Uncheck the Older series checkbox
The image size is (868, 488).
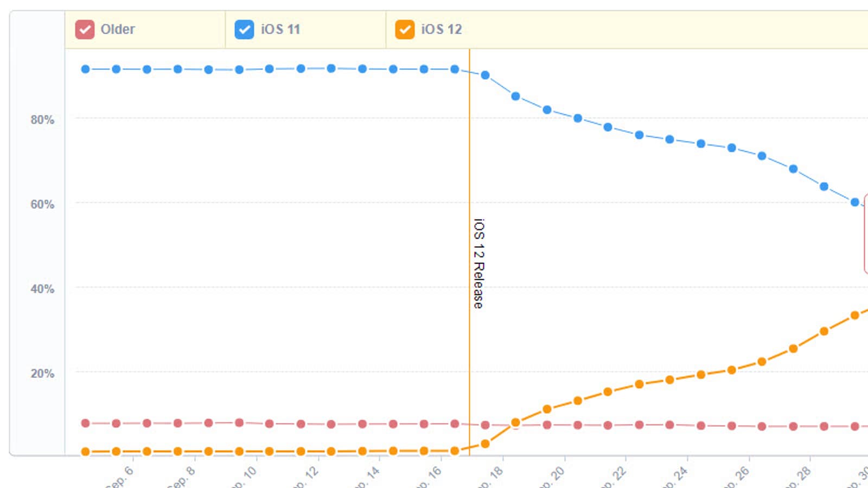pyautogui.click(x=85, y=29)
